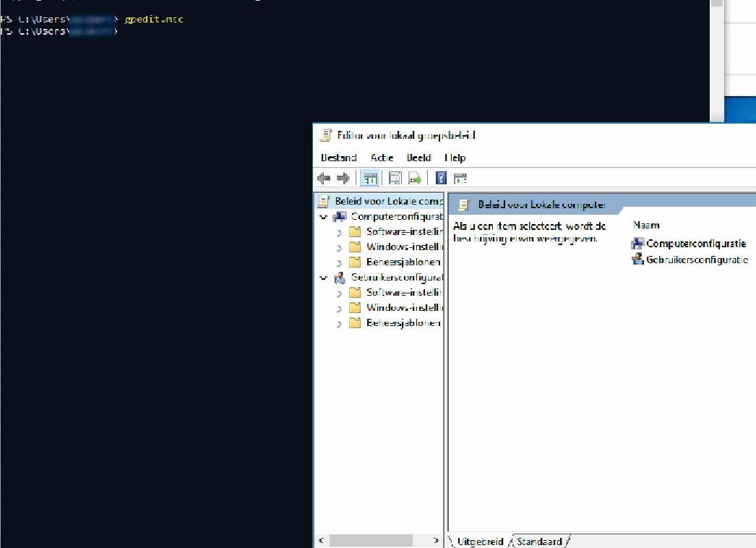Click the Computerconfiguratie node icon in the tree
756x548 pixels.
click(340, 217)
